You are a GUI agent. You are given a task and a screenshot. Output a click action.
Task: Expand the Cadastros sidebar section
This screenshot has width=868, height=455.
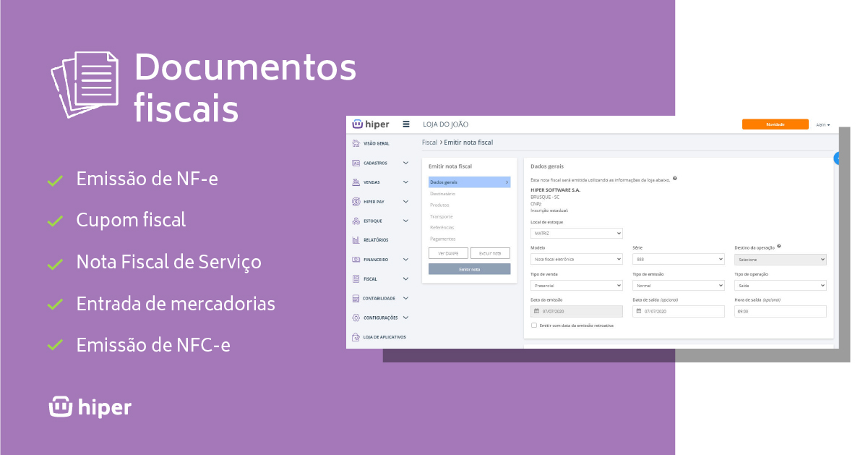tap(405, 163)
